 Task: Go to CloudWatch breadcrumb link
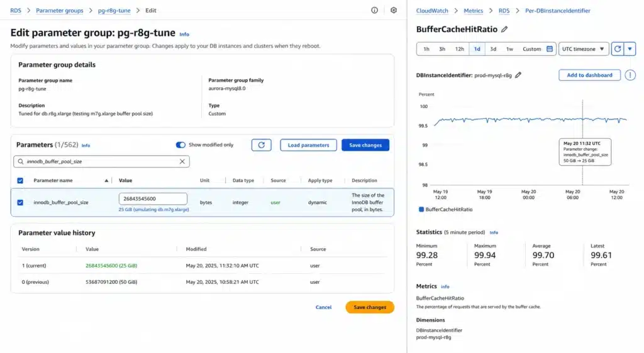[432, 11]
